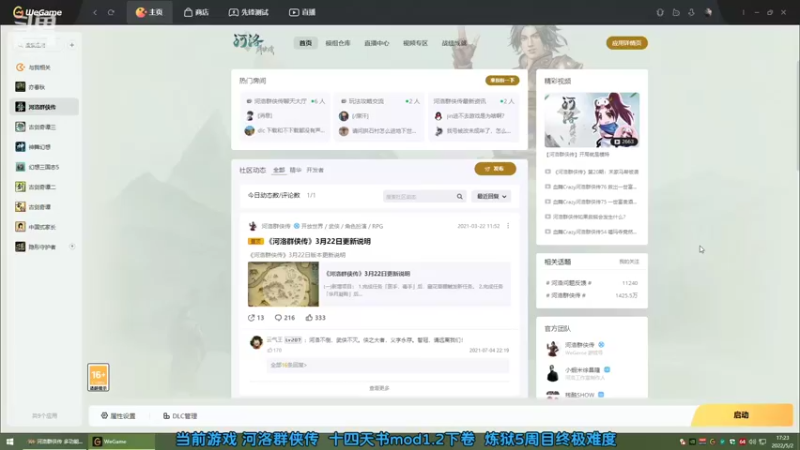Add a game with the sidebar plus button
800x450 pixels.
[72, 45]
